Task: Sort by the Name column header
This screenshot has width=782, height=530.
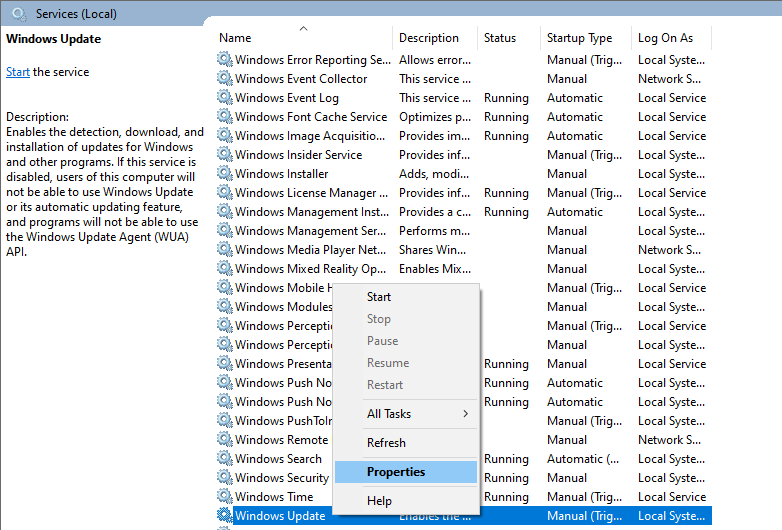Action: [x=235, y=38]
